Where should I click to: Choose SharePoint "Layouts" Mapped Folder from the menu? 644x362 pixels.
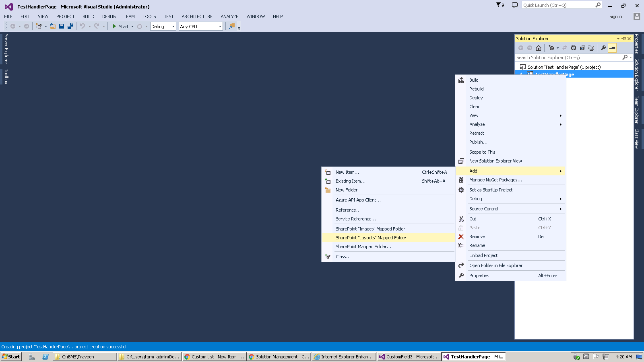tap(371, 237)
